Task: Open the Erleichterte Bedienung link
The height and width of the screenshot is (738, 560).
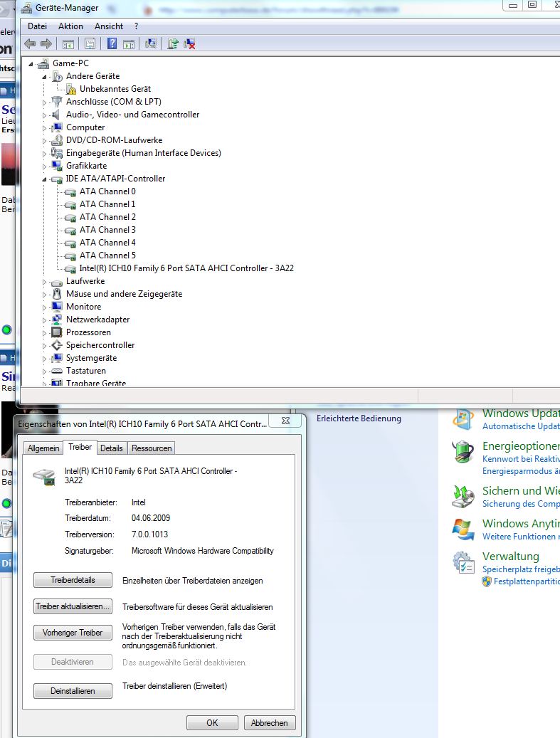Action: point(359,418)
